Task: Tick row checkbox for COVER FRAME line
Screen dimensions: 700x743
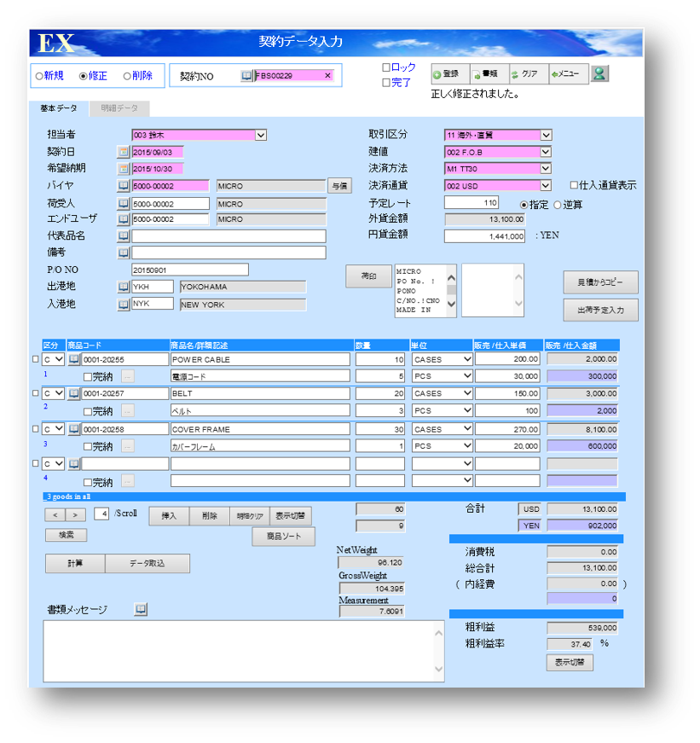Action: [x=35, y=429]
